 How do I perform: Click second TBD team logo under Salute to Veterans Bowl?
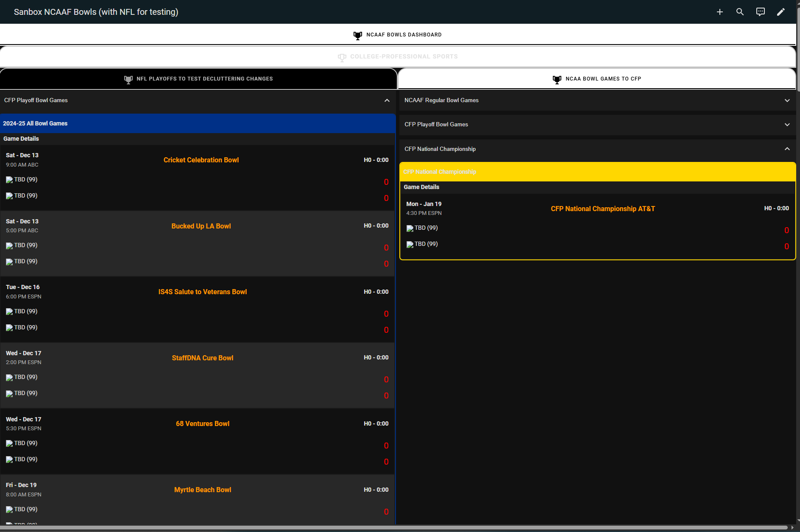(9, 328)
